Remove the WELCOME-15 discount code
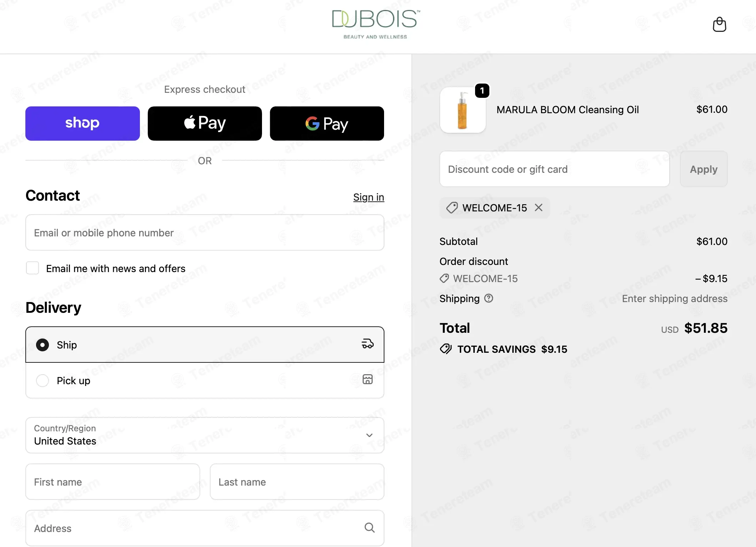The width and height of the screenshot is (756, 547). tap(539, 207)
